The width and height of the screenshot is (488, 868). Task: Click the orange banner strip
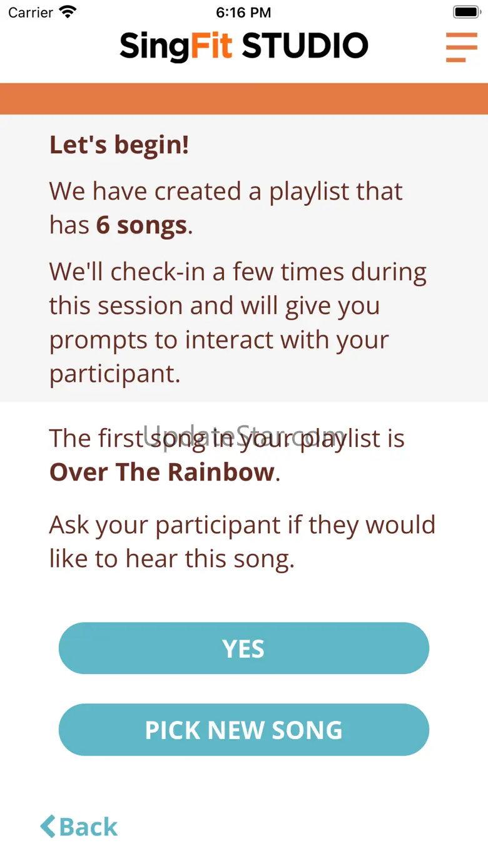pos(244,98)
